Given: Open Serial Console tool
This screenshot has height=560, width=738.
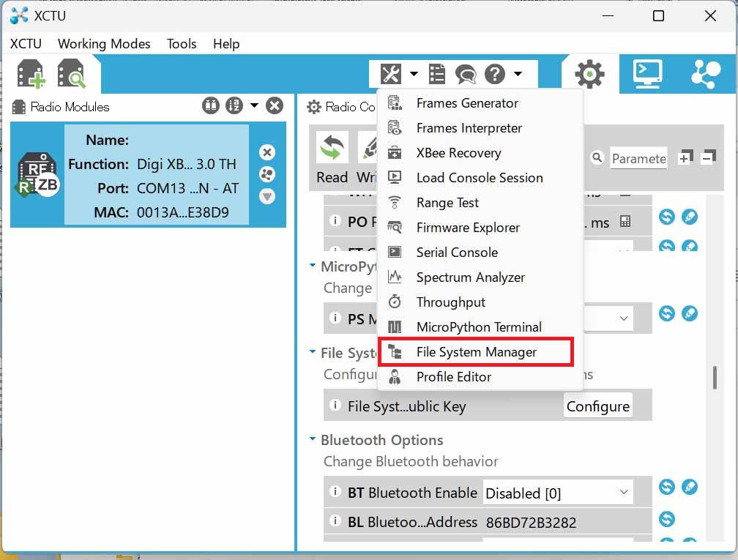Looking at the screenshot, I should pyautogui.click(x=480, y=253).
